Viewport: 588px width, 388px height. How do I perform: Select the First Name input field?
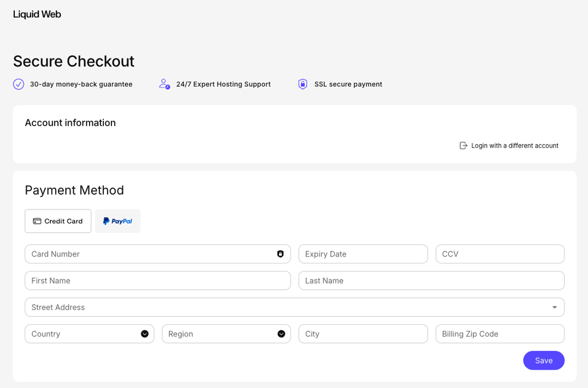(x=158, y=281)
